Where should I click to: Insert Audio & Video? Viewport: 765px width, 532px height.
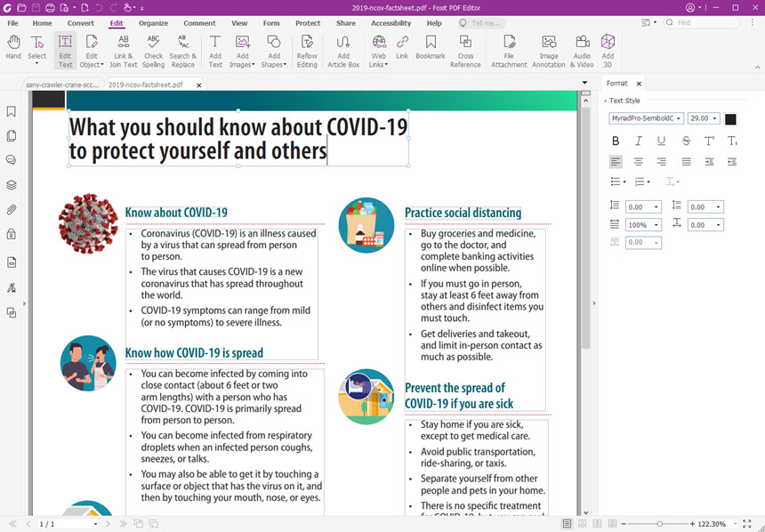582,51
